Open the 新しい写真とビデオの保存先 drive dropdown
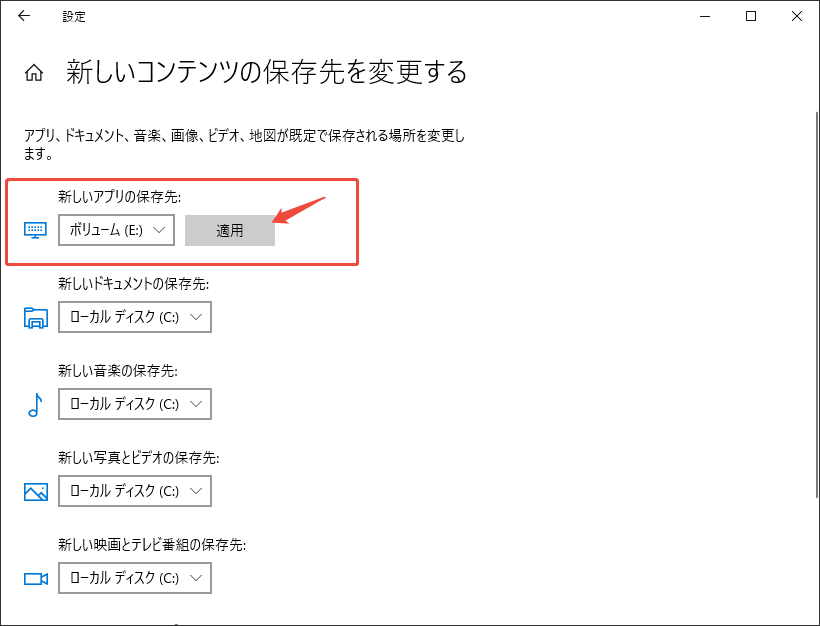The width and height of the screenshot is (820, 626). coord(135,491)
